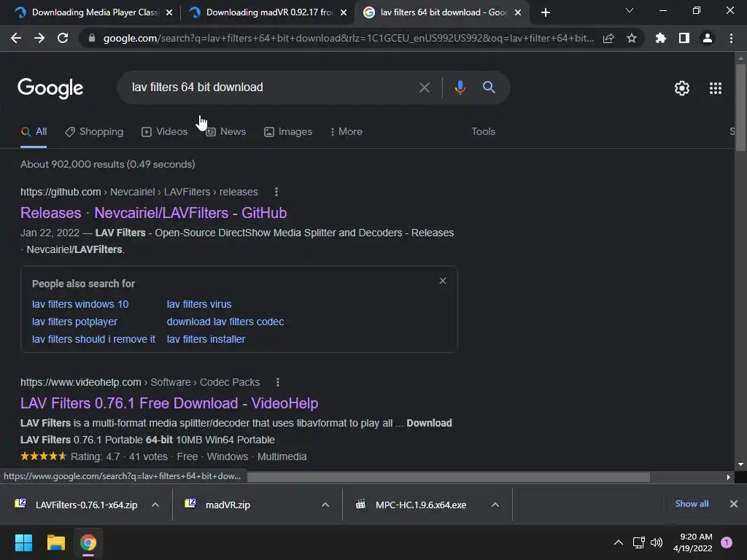
Task: Click the horizontal page scrollbar
Action: point(449,477)
